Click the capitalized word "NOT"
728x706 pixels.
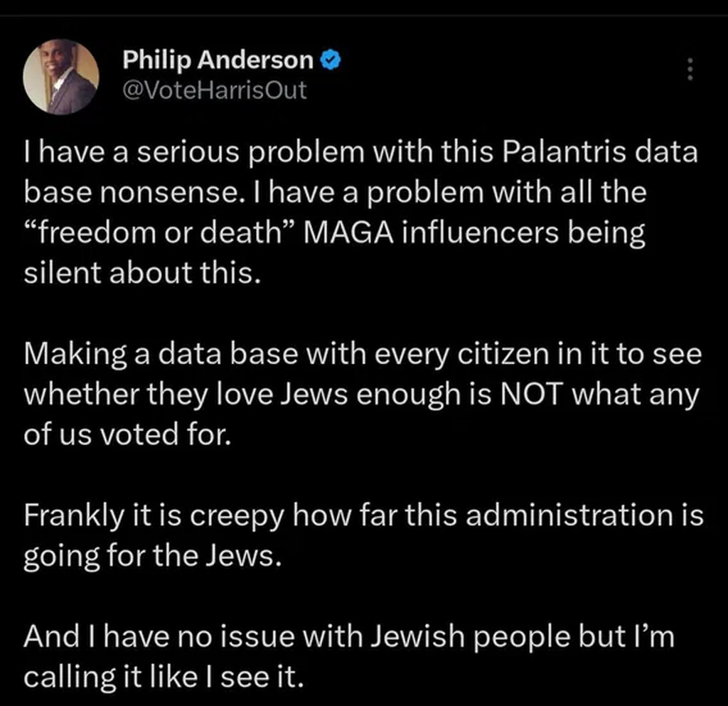pos(523,395)
